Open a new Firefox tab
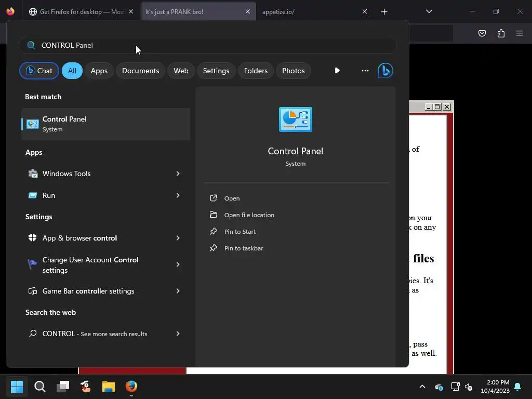The width and height of the screenshot is (532, 399). [x=384, y=12]
